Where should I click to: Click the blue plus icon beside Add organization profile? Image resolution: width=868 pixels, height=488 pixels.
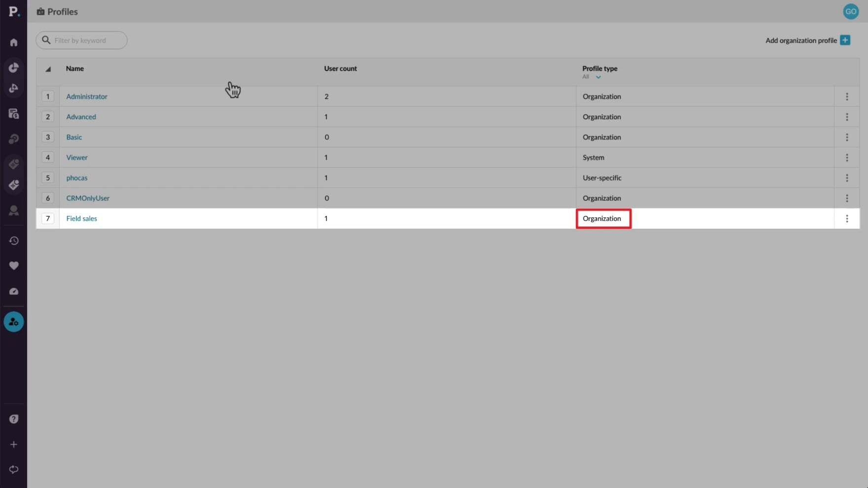click(845, 40)
